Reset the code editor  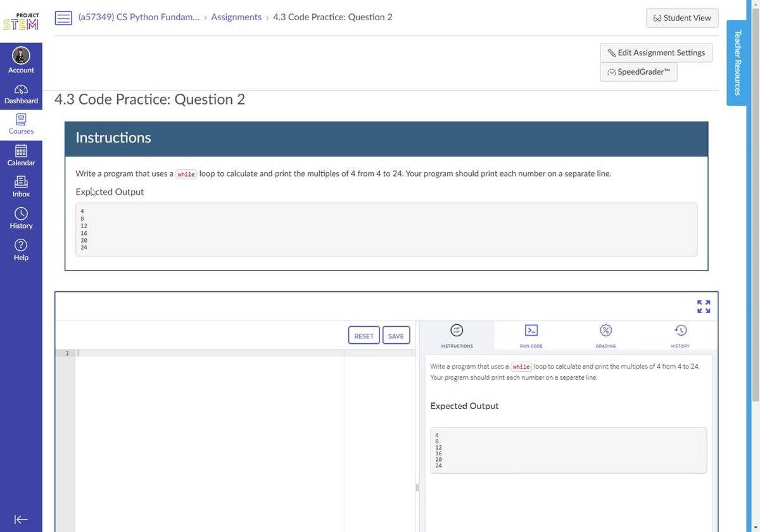pos(364,336)
